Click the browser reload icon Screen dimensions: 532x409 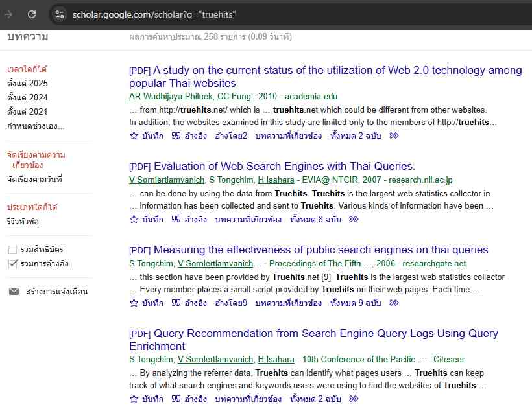click(32, 14)
